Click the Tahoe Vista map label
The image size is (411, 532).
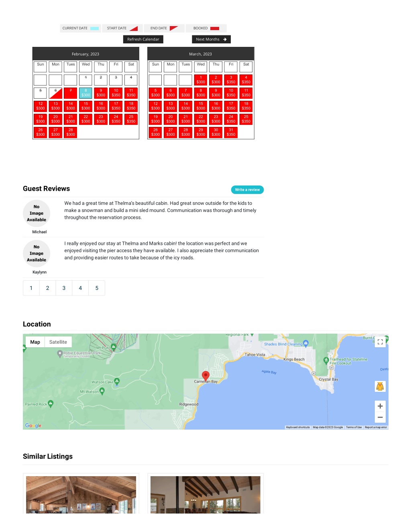tap(255, 355)
